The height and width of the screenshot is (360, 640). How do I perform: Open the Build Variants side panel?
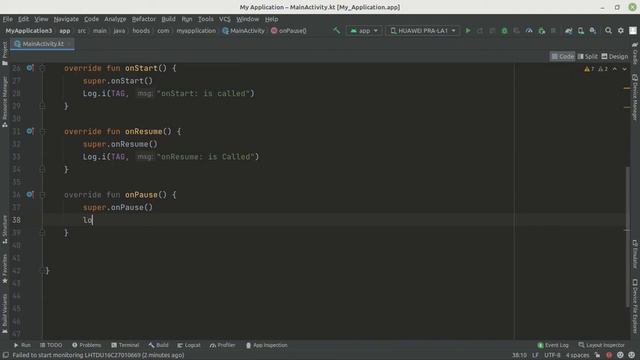[4, 313]
